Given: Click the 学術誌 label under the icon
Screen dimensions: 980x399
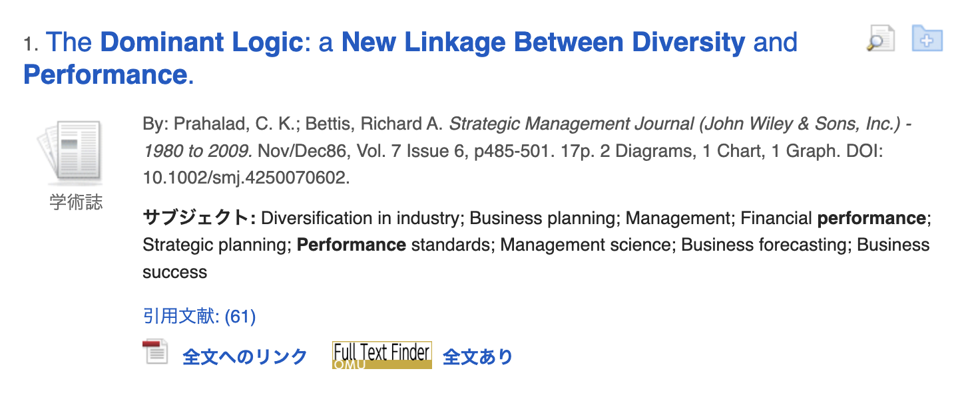Looking at the screenshot, I should tap(77, 202).
